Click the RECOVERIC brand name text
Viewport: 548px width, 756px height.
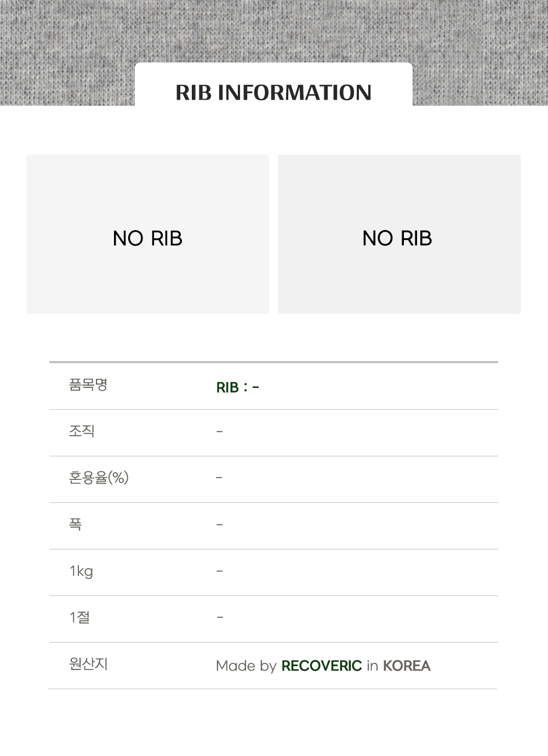(x=322, y=666)
